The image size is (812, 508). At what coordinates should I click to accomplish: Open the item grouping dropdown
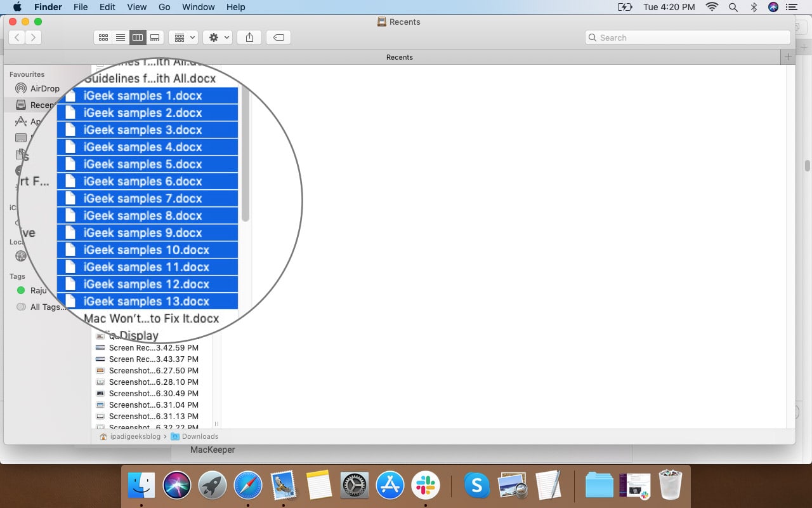[x=183, y=37]
